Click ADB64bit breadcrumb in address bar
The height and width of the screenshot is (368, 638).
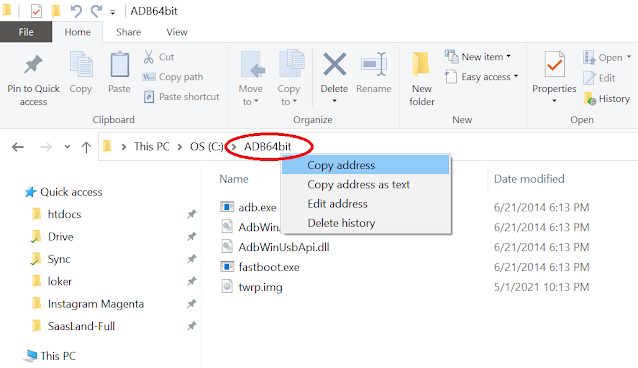[x=267, y=147]
